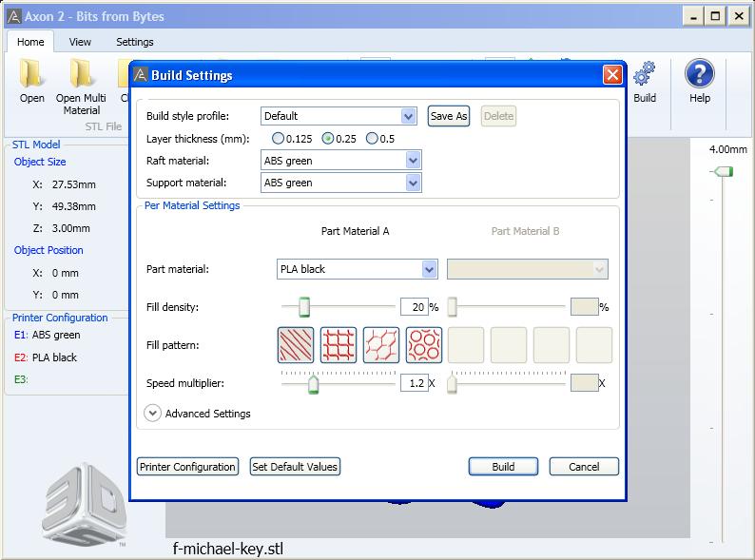Click the E2: PLA black entry
This screenshot has width=755, height=560.
coord(46,357)
